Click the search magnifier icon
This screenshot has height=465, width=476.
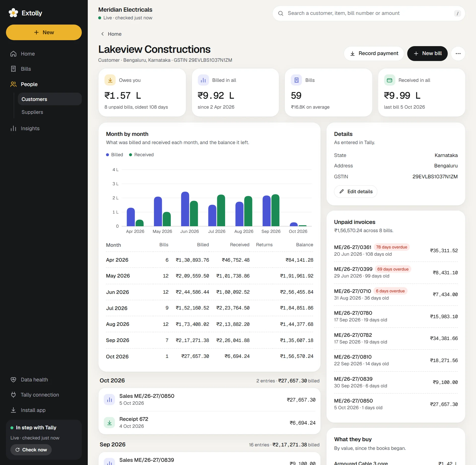[x=281, y=13]
